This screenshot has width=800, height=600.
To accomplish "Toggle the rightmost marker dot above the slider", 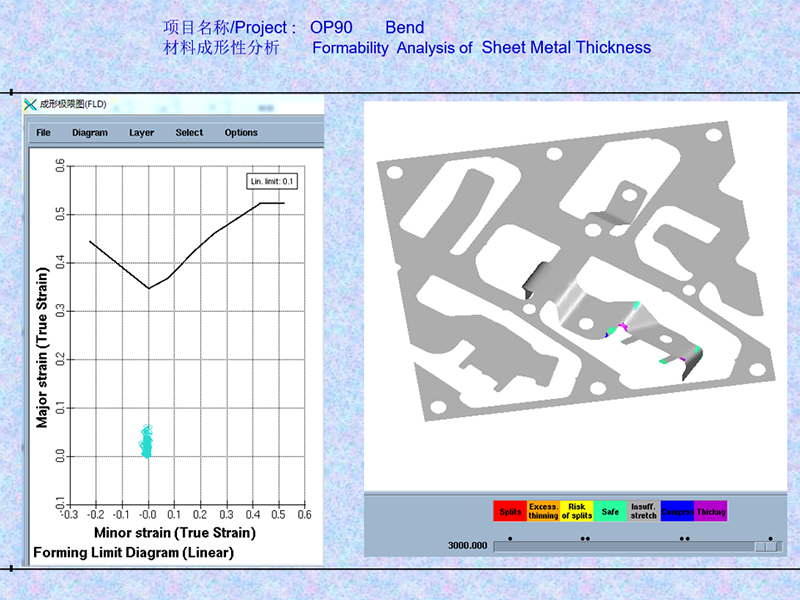I will coord(770,537).
